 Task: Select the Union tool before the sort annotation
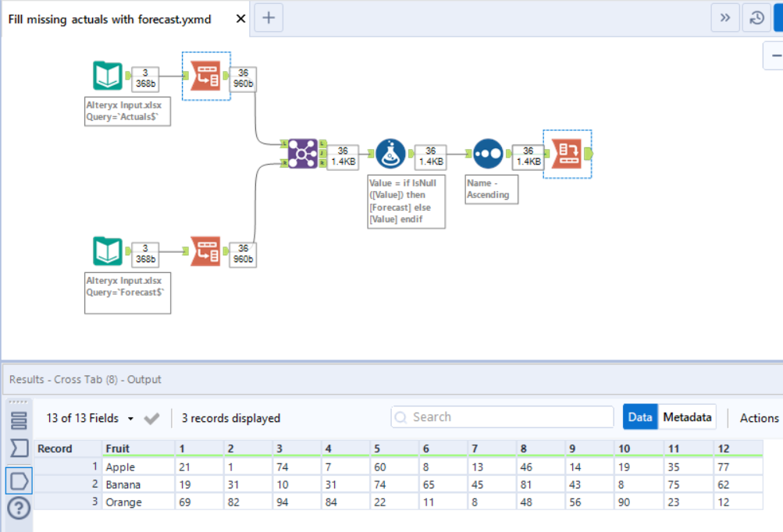[x=488, y=153]
